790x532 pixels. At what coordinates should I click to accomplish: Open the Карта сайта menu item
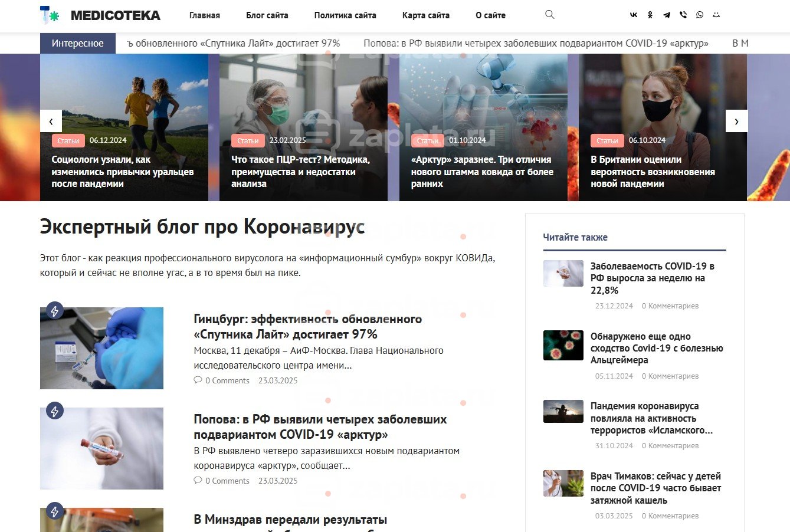pos(426,15)
